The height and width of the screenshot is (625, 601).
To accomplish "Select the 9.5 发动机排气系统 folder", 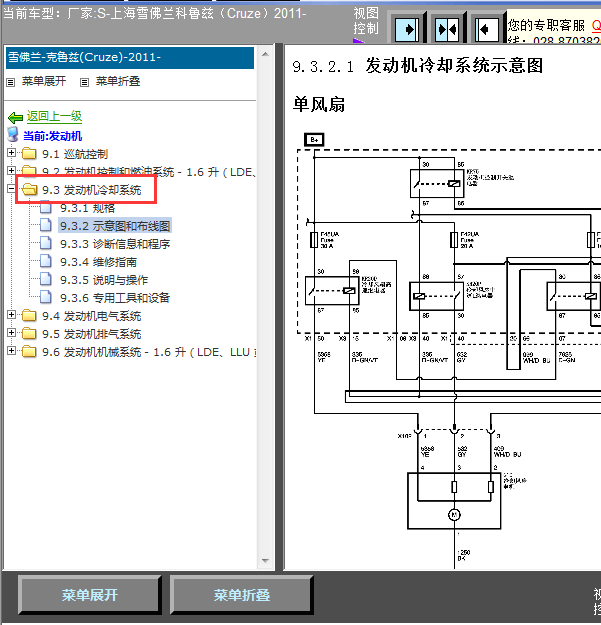I will (x=92, y=334).
